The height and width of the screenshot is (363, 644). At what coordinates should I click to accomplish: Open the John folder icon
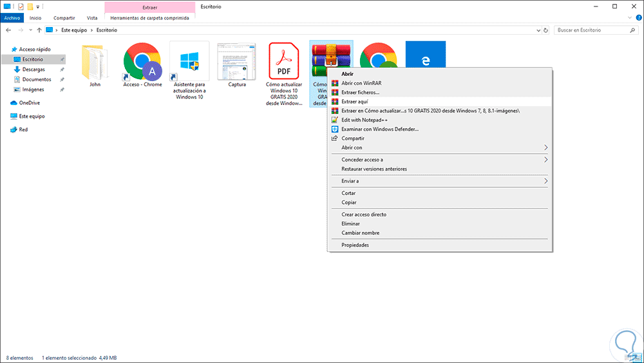(95, 62)
